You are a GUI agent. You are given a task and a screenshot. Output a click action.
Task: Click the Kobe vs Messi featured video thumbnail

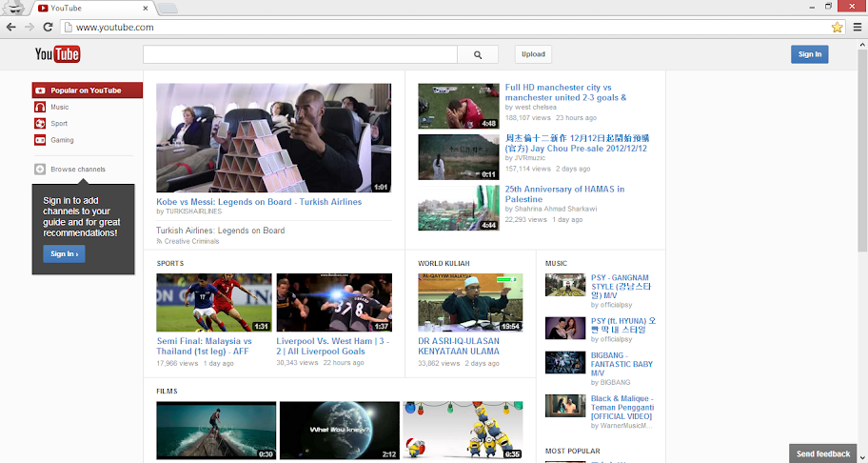point(273,138)
